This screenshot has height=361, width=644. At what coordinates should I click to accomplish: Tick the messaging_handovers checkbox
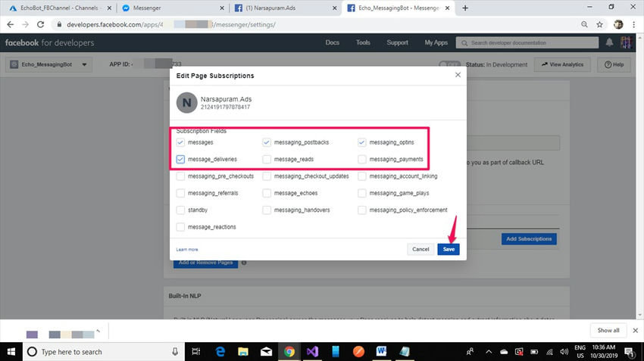[267, 210]
